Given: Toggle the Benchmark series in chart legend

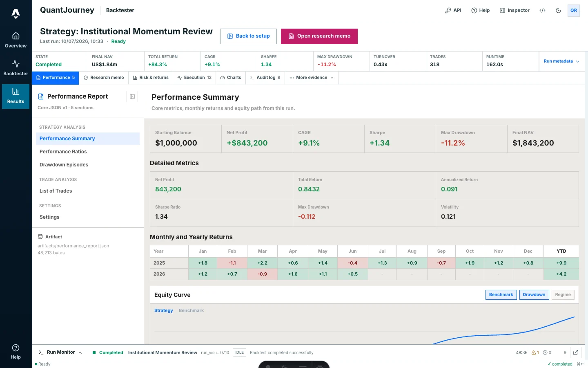Looking at the screenshot, I should 191,311.
